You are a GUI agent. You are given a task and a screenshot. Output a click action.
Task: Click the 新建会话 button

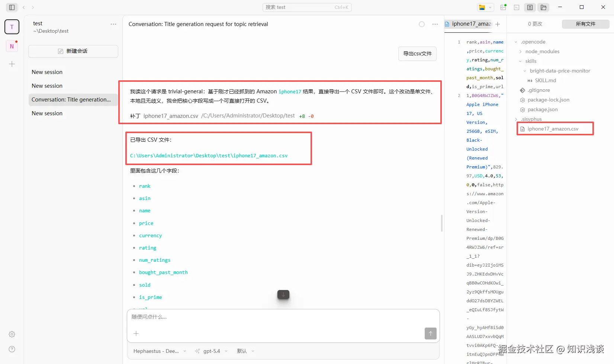click(73, 51)
